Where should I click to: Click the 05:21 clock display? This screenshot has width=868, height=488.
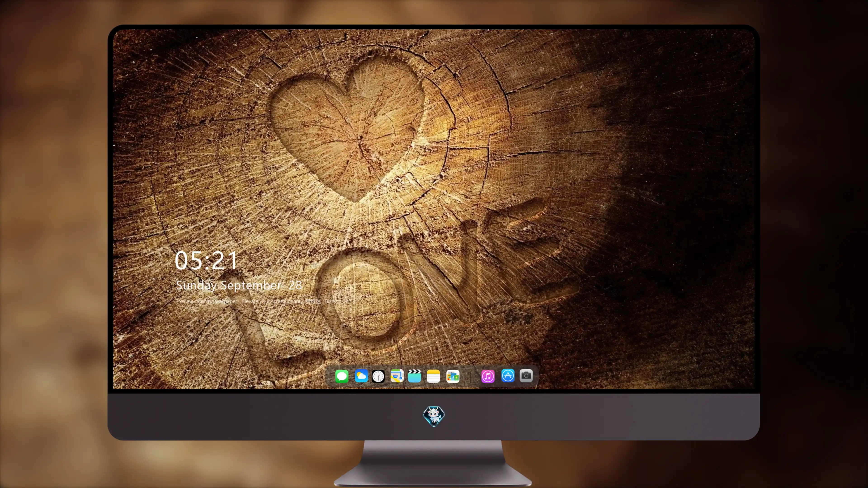click(x=206, y=261)
